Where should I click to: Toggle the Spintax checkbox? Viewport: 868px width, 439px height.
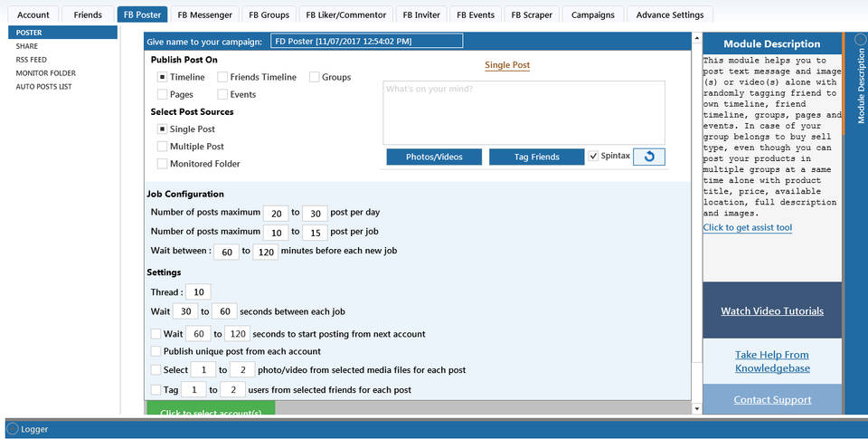[x=593, y=157]
